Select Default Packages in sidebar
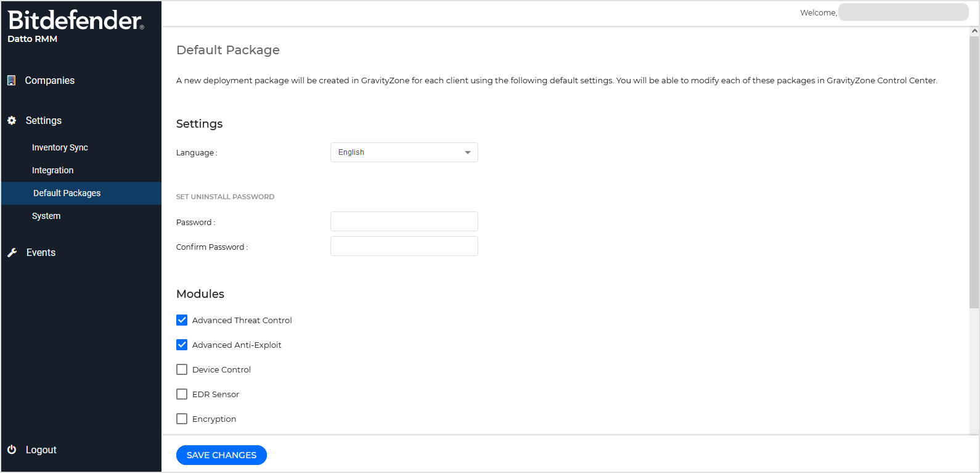980x473 pixels. (81, 193)
